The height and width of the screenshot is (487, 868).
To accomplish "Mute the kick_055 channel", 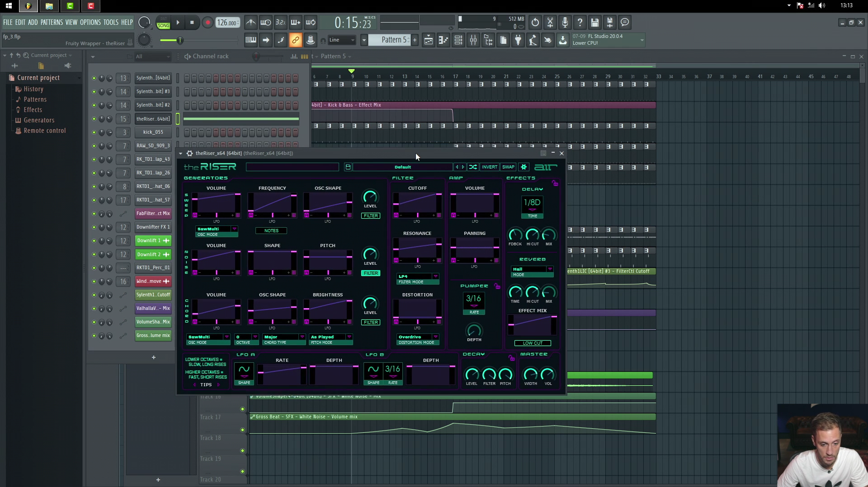I will click(x=94, y=132).
